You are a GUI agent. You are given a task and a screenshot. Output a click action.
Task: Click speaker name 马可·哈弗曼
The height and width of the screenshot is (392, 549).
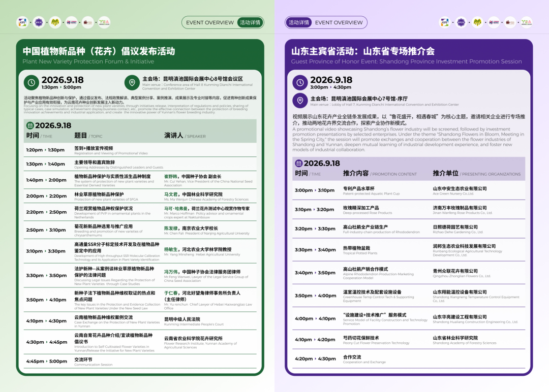tap(176, 208)
